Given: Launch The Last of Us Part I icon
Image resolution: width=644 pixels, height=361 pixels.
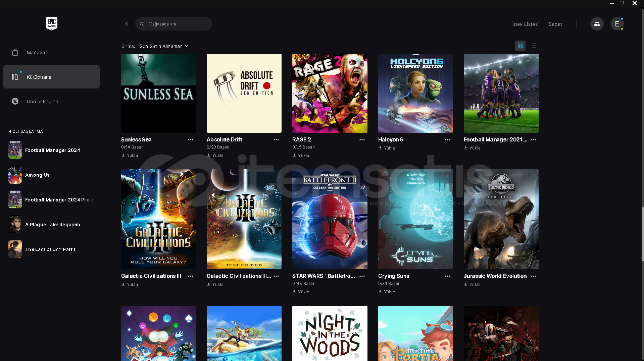Looking at the screenshot, I should [15, 249].
